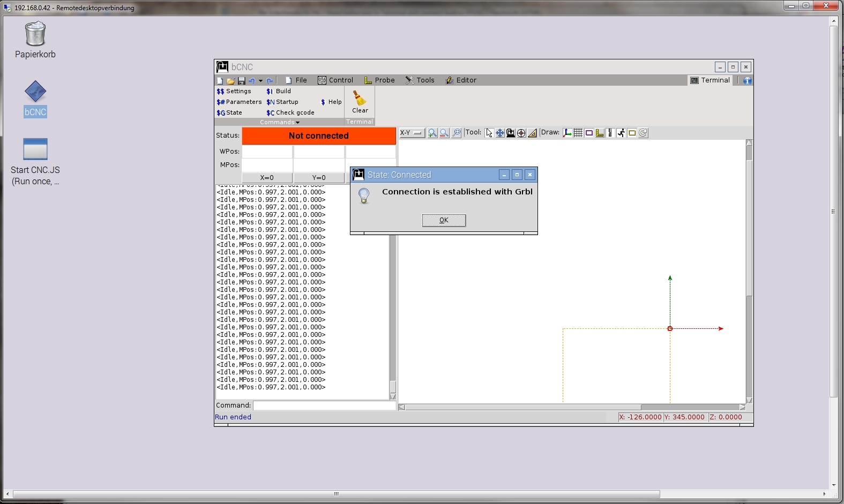Click the redraw refresh icon
The height and width of the screenshot is (504, 844).
(x=643, y=133)
